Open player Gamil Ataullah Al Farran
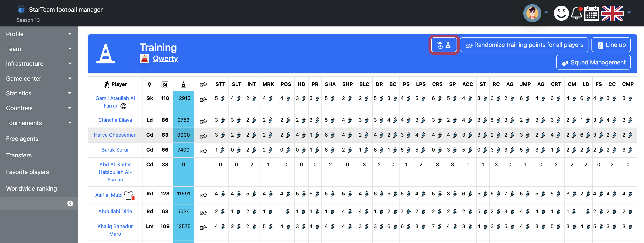The width and height of the screenshot is (644, 243). [x=115, y=102]
